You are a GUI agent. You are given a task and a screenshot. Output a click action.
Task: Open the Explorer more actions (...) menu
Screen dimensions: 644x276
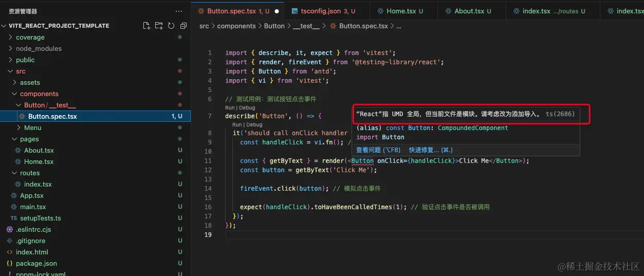tap(178, 11)
